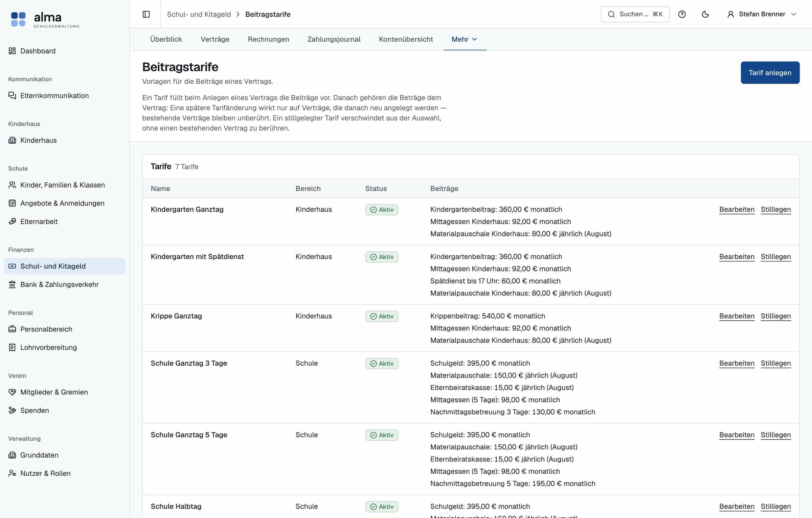The image size is (812, 518).
Task: Focus the Suchen search field
Action: (635, 14)
